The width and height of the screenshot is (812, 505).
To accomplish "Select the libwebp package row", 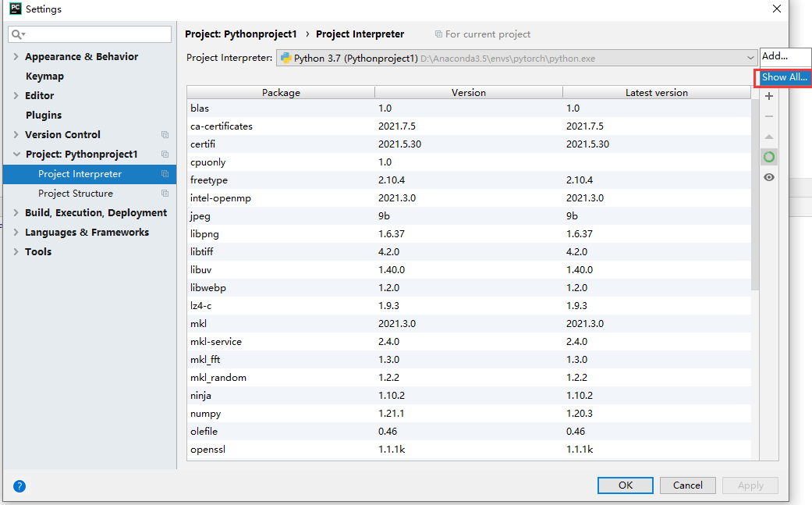I will pyautogui.click(x=469, y=288).
